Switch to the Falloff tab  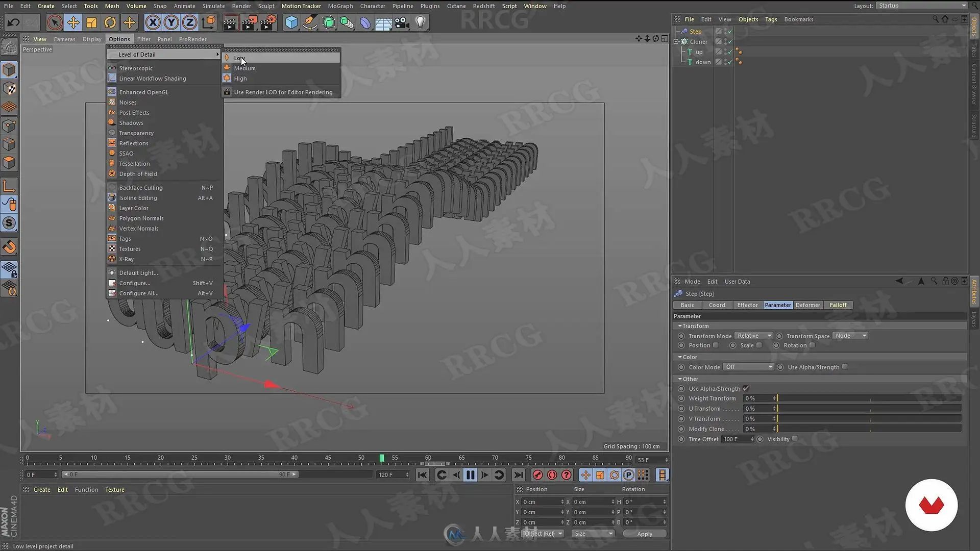838,305
